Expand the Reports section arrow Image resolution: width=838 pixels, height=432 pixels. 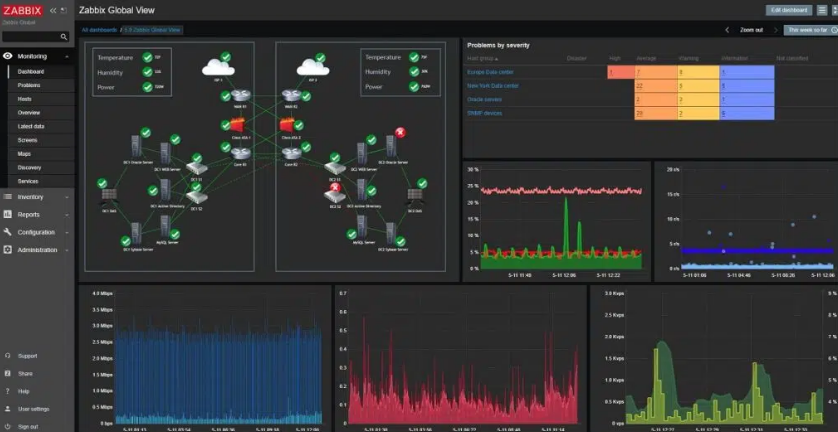(x=66, y=214)
